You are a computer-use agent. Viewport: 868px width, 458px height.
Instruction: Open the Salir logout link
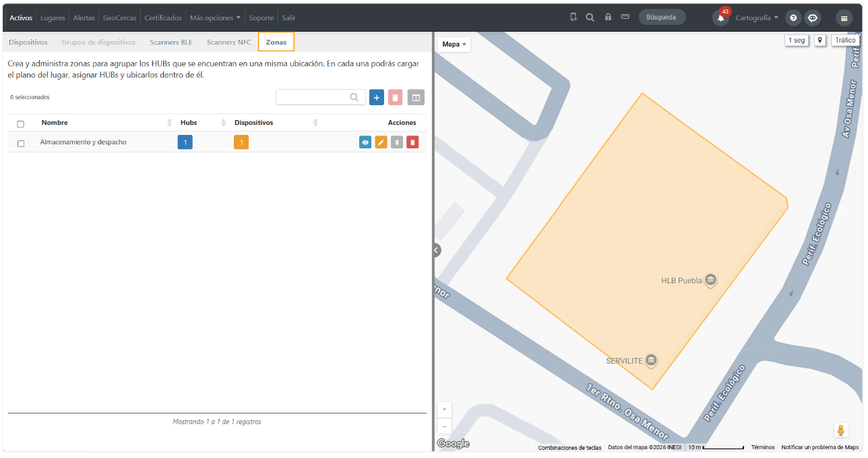[x=288, y=18]
